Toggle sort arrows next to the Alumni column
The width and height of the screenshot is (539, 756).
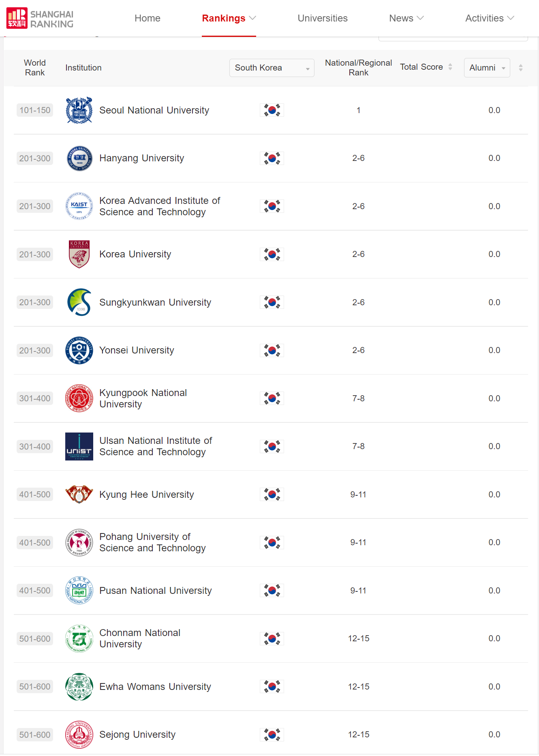coord(521,68)
